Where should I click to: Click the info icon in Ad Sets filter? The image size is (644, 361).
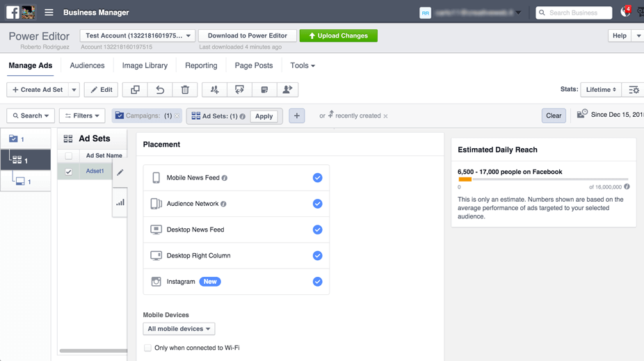coord(243,116)
